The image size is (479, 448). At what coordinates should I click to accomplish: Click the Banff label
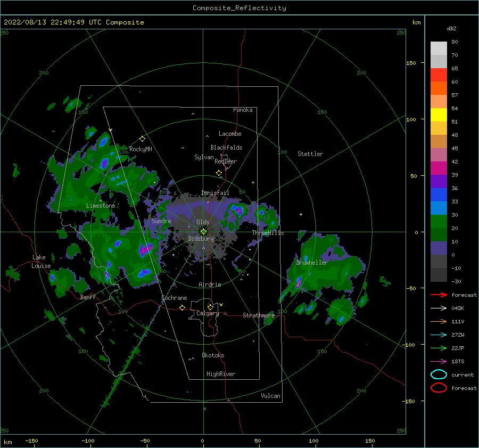coord(88,297)
